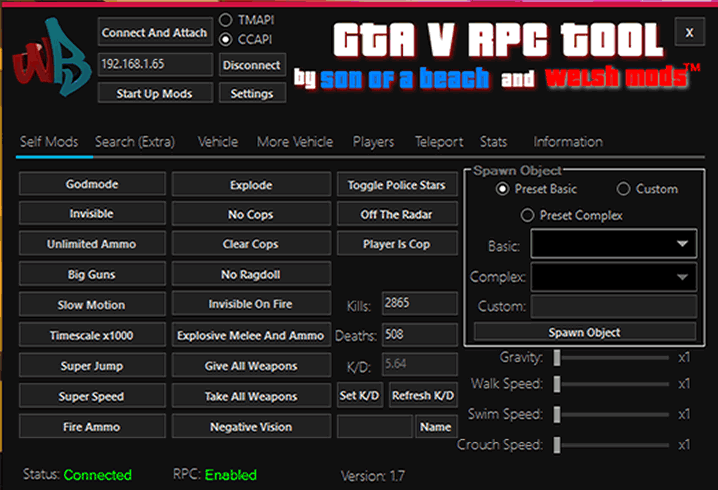The image size is (718, 490).
Task: Click Give All Weapons
Action: pyautogui.click(x=251, y=366)
